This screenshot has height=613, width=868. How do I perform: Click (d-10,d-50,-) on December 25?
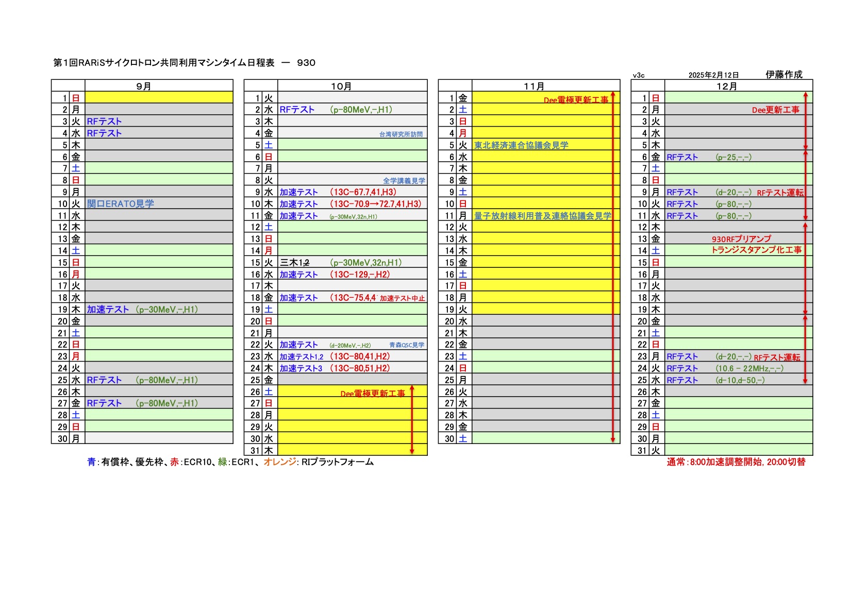740,380
